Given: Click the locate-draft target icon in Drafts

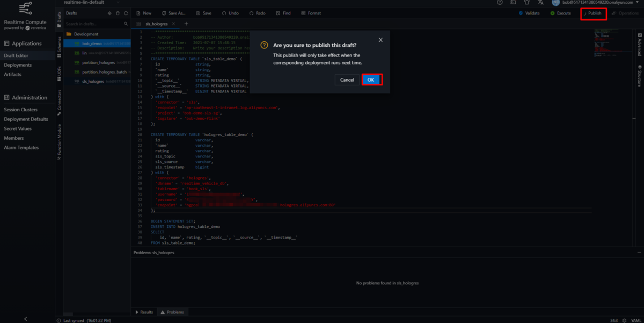Looking at the screenshot, I should [x=110, y=13].
